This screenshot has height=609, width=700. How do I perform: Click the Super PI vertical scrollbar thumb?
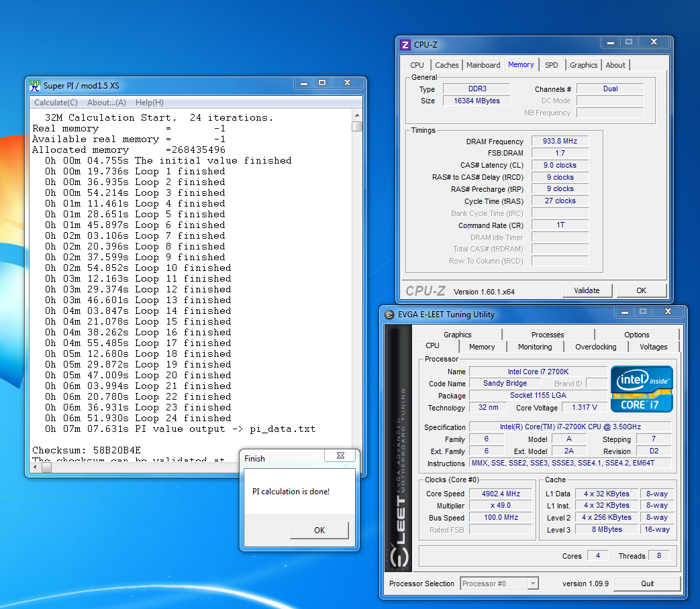(x=356, y=126)
